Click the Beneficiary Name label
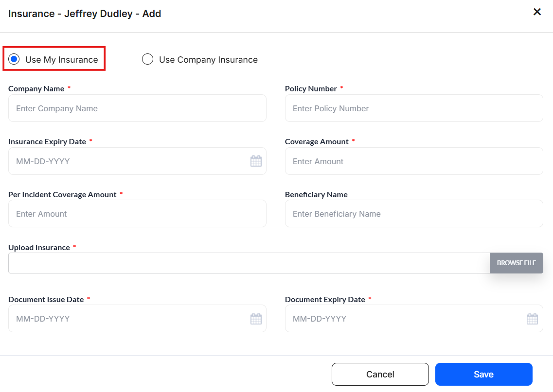This screenshot has width=553, height=392. pos(316,194)
